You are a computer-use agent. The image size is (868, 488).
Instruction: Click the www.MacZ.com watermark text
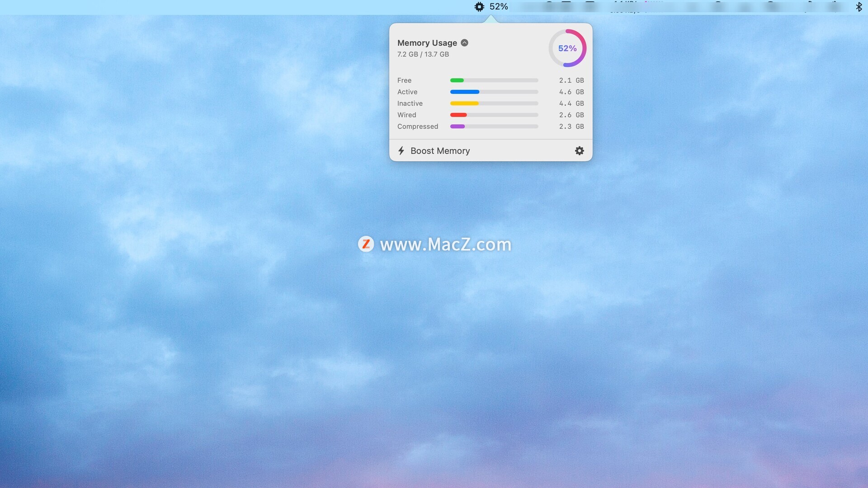pyautogui.click(x=445, y=244)
